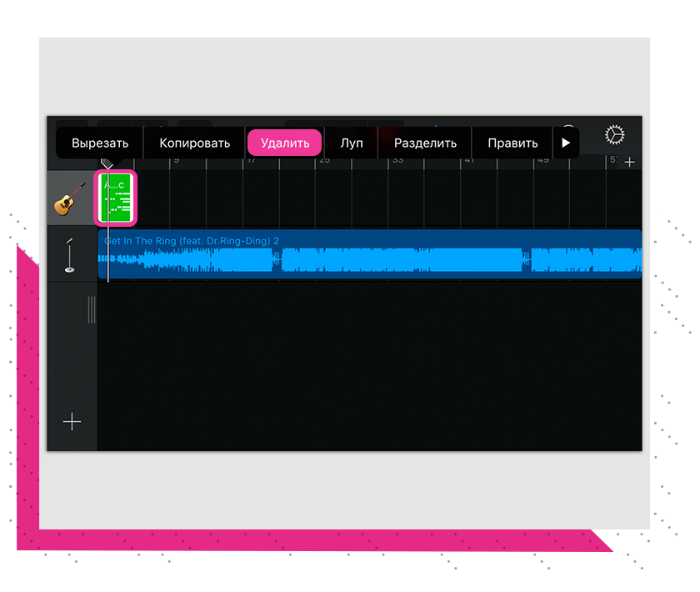Screen dimensions: 700x592
Task: Open the settings gear icon
Action: tap(614, 136)
